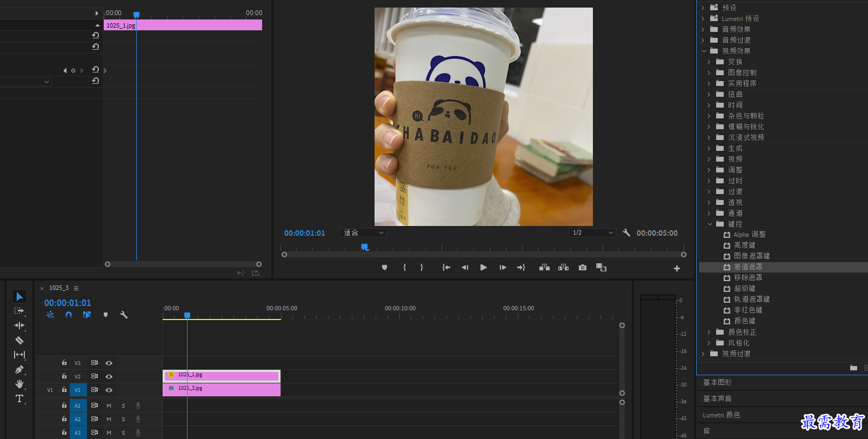
Task: Open the 适合 zoom level dropdown
Action: (x=363, y=232)
